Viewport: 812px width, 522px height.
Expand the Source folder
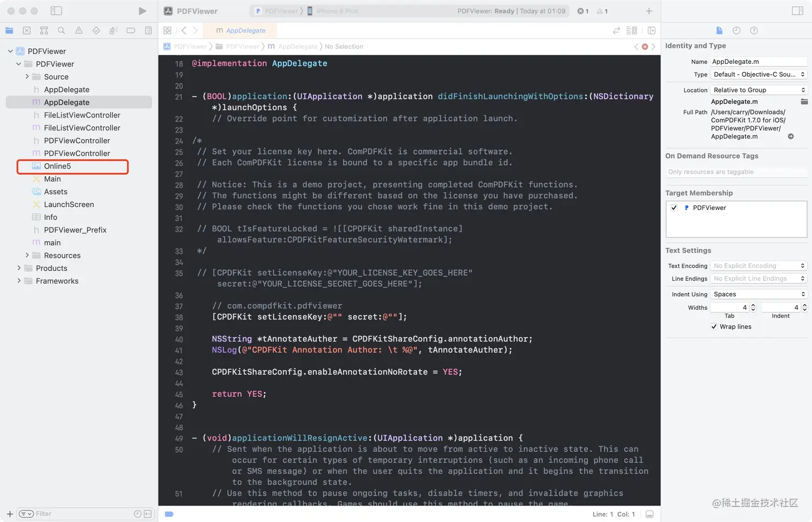coord(27,77)
